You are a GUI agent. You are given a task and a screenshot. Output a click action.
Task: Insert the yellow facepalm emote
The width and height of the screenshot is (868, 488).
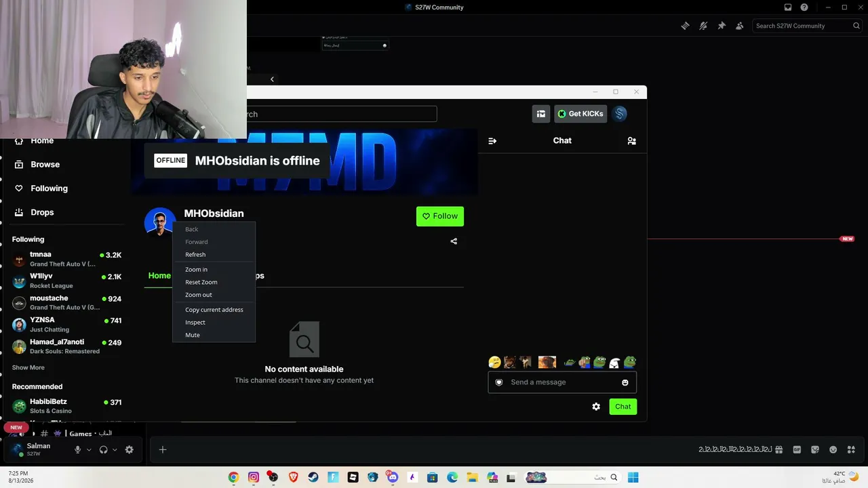click(494, 363)
